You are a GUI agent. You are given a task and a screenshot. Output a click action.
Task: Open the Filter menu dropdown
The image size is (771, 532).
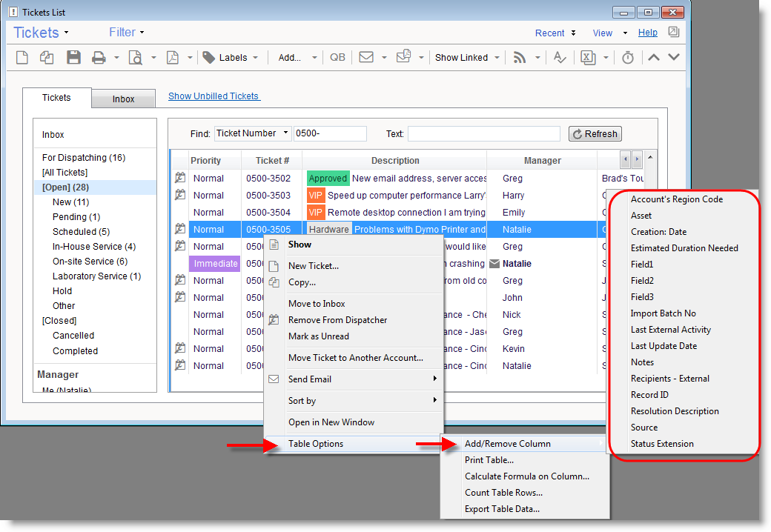click(126, 33)
